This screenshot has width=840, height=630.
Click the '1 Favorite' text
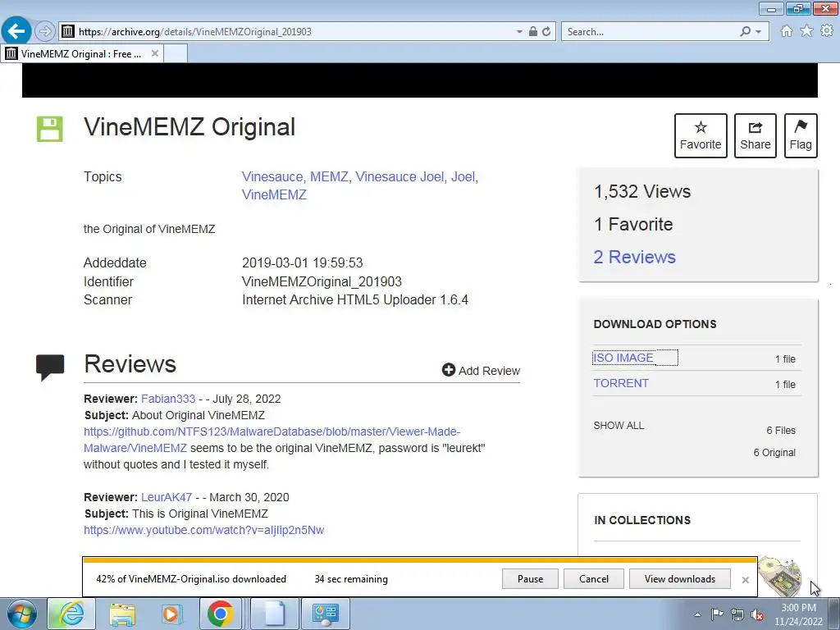pyautogui.click(x=633, y=224)
